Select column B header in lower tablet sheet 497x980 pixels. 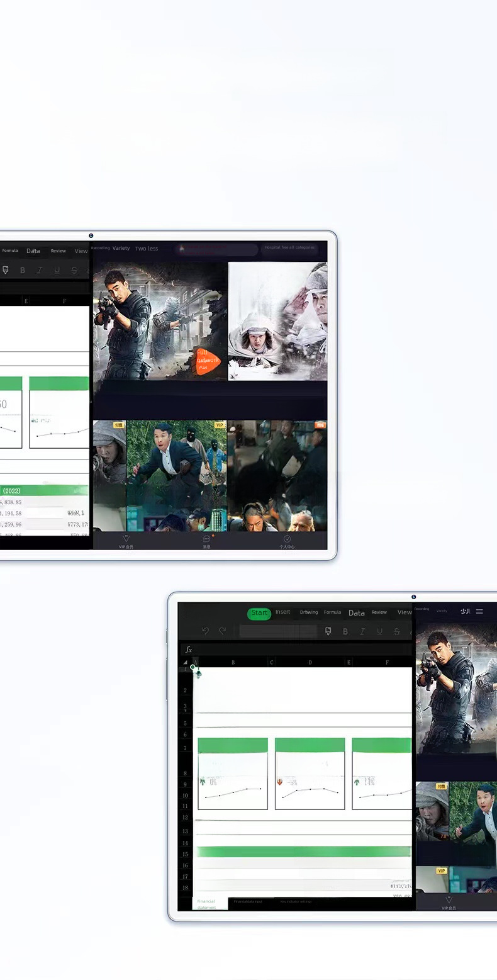click(x=233, y=662)
